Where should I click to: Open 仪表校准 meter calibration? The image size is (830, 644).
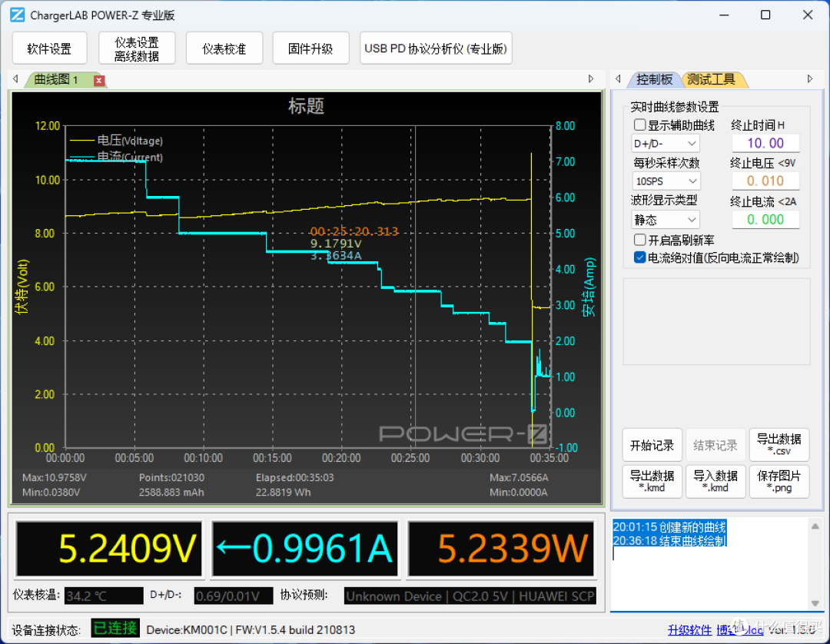(x=224, y=48)
